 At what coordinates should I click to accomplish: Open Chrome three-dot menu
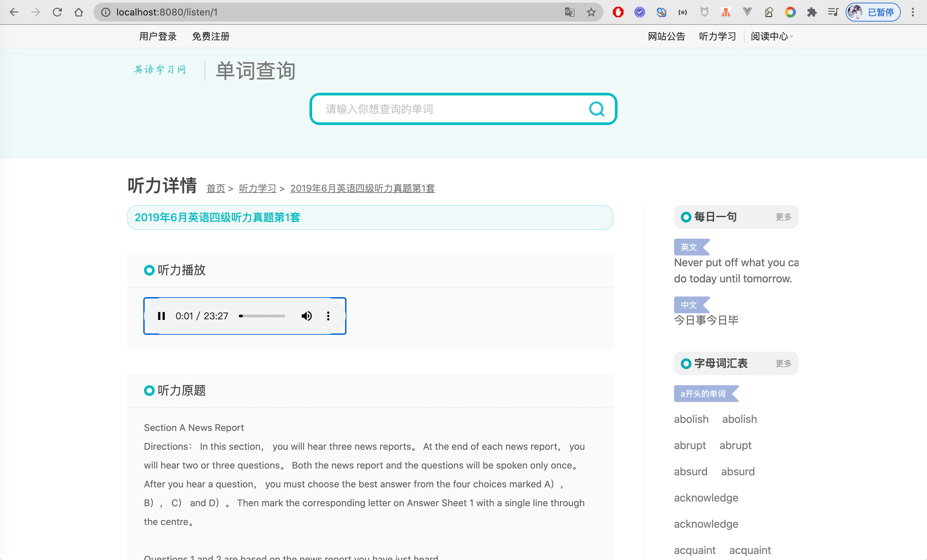tap(913, 12)
